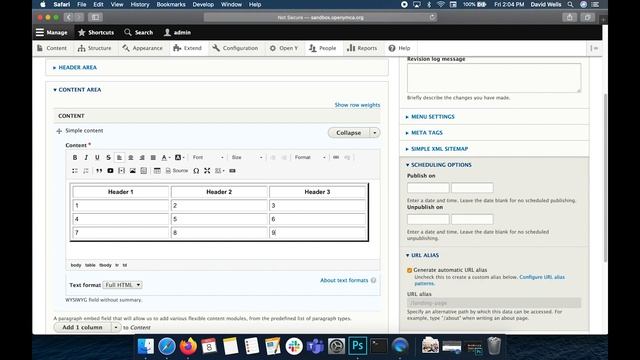
Task: Click the Revision log message textarea
Action: coord(494,78)
